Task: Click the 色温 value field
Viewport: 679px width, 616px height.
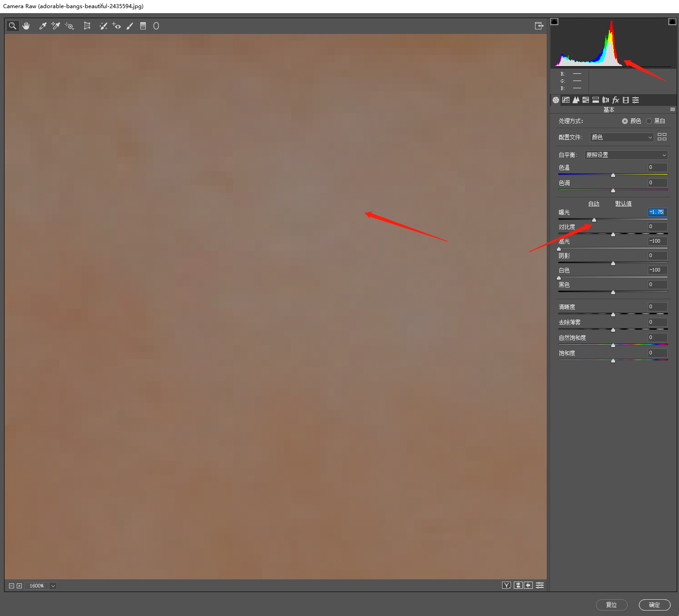Action: (x=657, y=167)
